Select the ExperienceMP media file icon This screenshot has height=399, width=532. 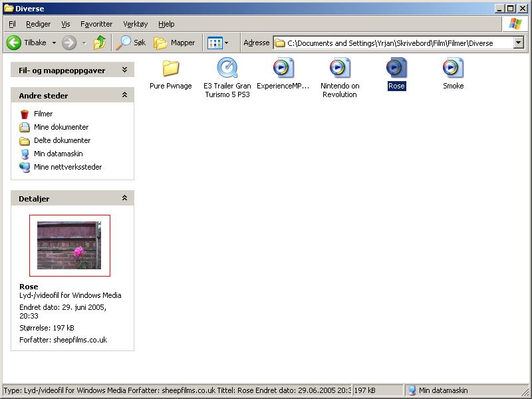click(x=283, y=67)
